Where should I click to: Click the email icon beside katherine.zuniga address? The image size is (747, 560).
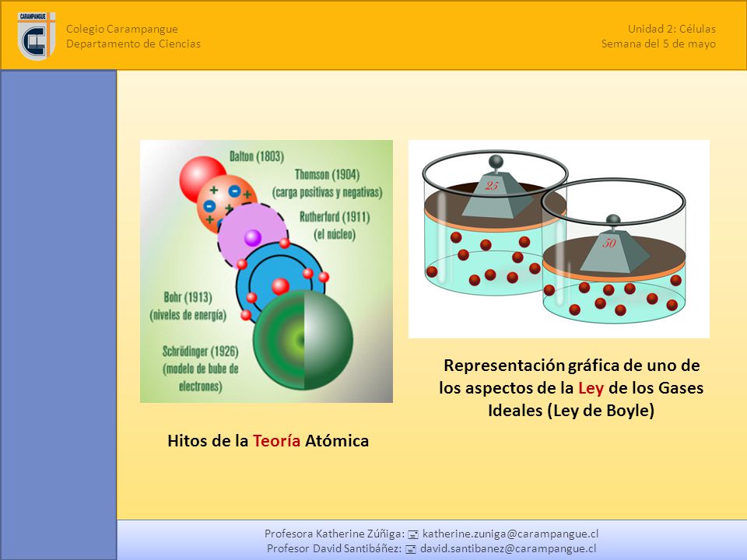(412, 535)
